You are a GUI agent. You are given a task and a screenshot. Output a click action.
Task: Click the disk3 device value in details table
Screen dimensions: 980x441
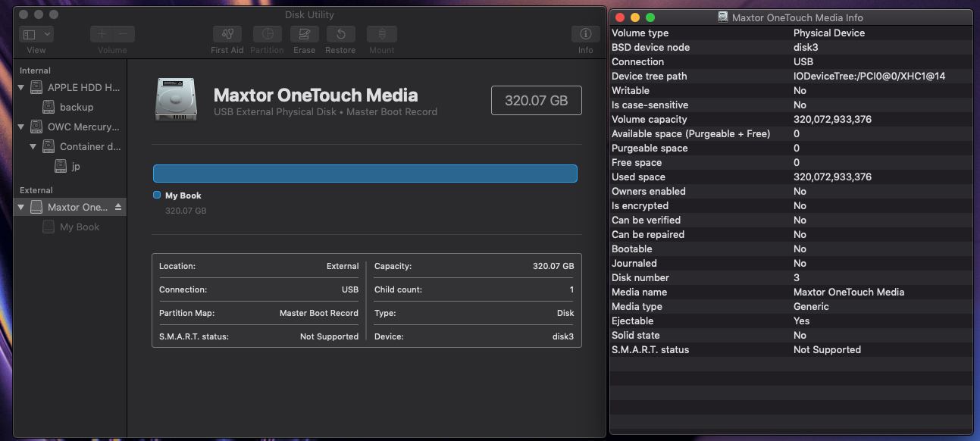point(563,336)
